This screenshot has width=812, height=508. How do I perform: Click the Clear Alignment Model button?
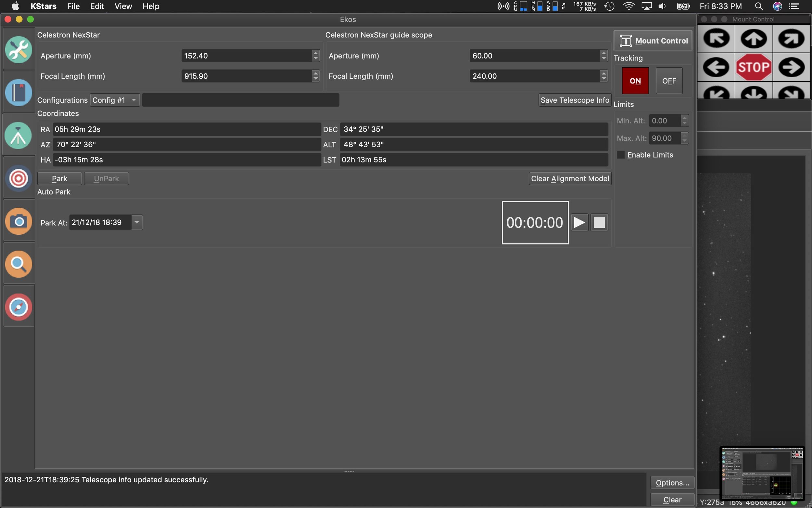[570, 178]
